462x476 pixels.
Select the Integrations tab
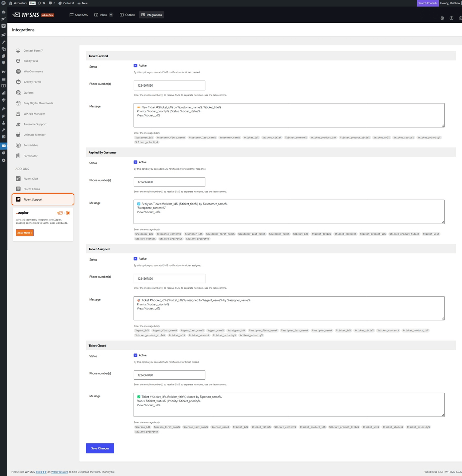tap(151, 15)
